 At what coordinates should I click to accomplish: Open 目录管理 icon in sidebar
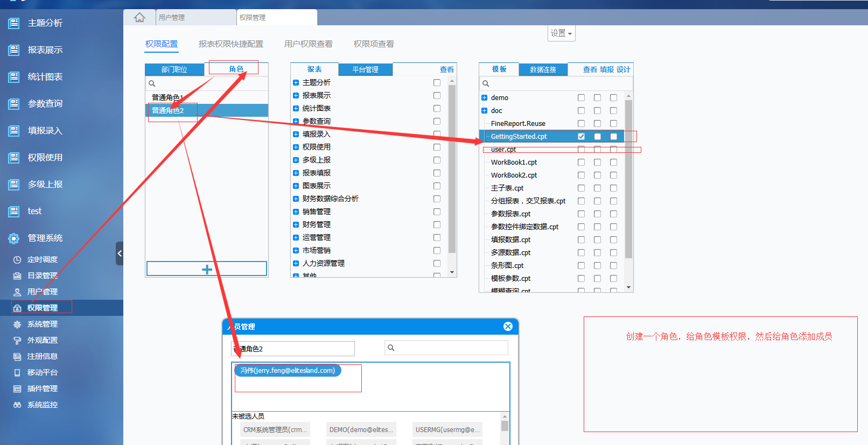pyautogui.click(x=17, y=276)
